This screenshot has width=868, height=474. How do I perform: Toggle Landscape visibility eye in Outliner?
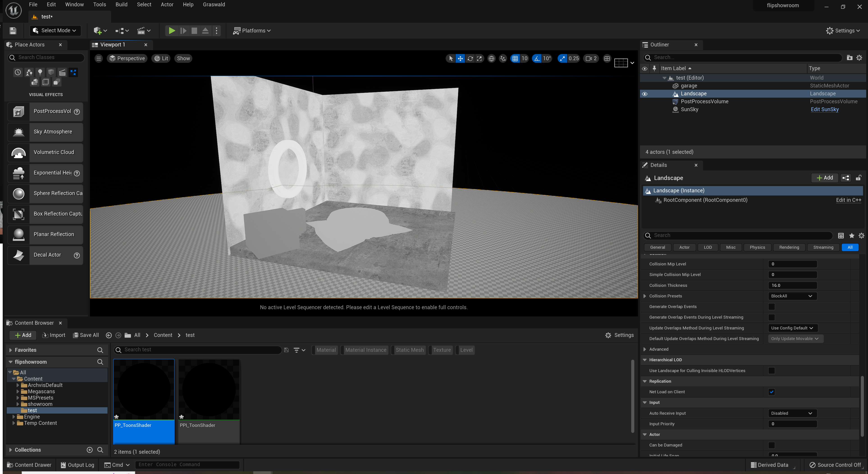645,94
